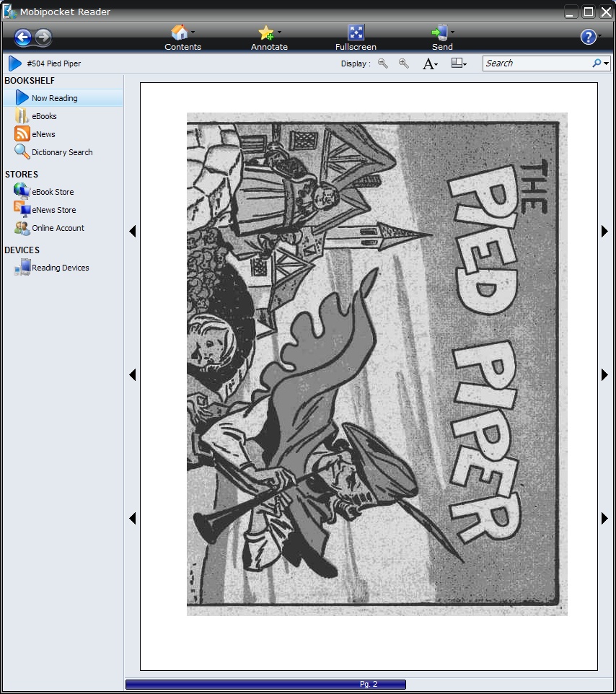616x694 pixels.
Task: Open Dictionary Search
Action: [62, 152]
